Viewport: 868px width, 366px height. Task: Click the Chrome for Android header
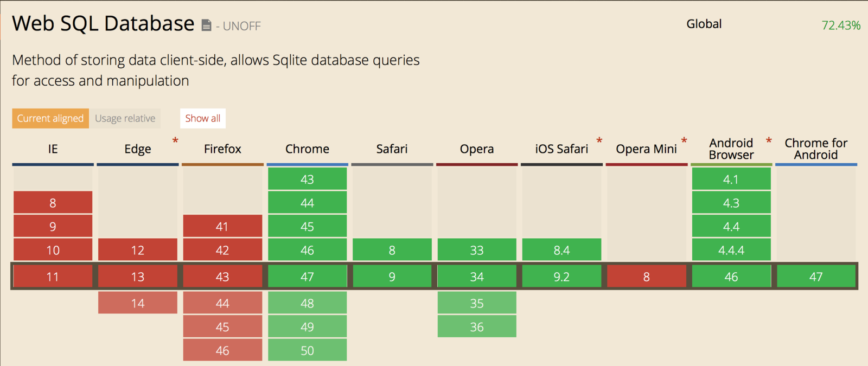pos(816,149)
